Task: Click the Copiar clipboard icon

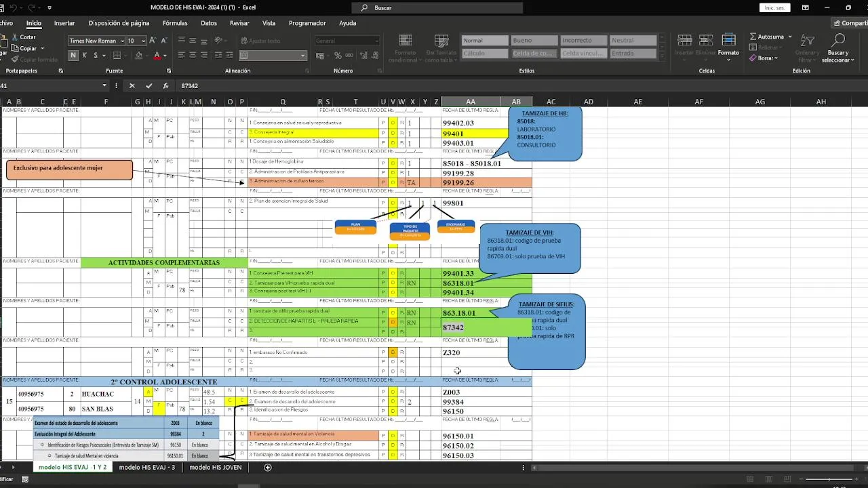Action: (x=14, y=48)
